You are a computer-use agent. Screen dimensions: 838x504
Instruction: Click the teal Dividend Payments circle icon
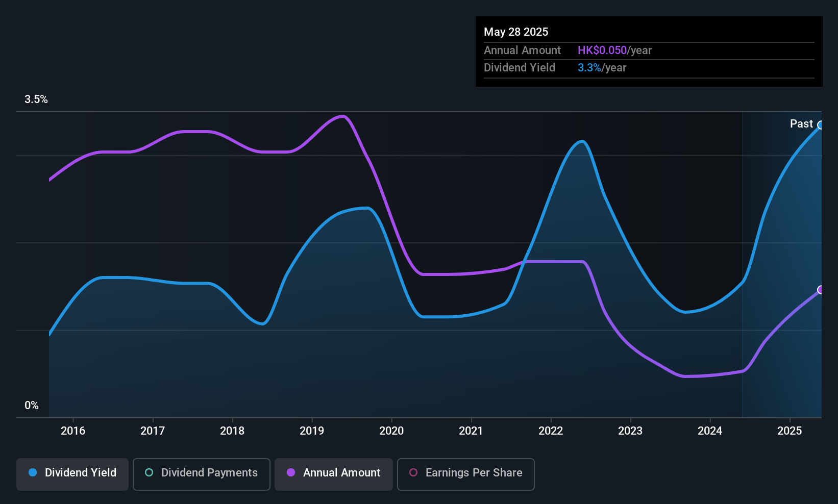coord(149,472)
